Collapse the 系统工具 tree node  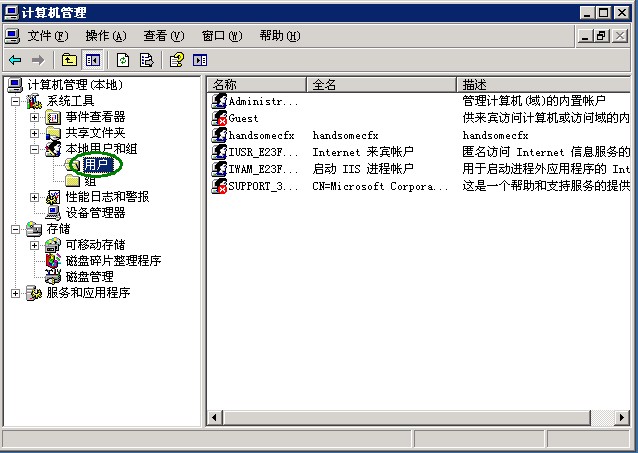15,101
